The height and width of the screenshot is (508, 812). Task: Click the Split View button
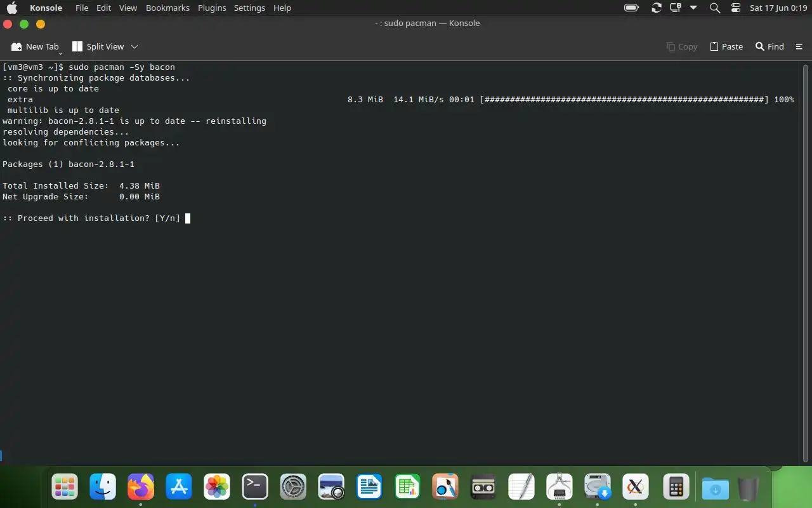[x=98, y=46]
